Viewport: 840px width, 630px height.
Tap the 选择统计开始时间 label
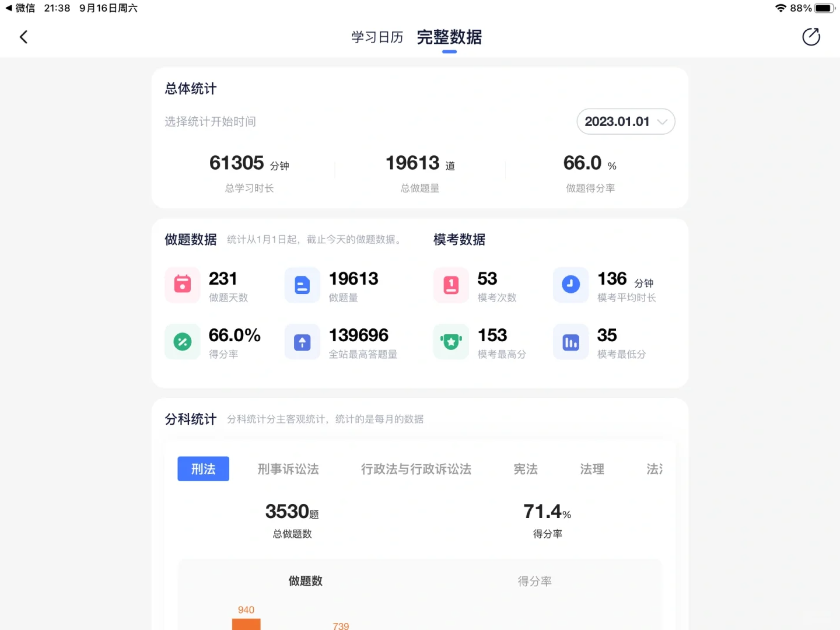(x=210, y=121)
